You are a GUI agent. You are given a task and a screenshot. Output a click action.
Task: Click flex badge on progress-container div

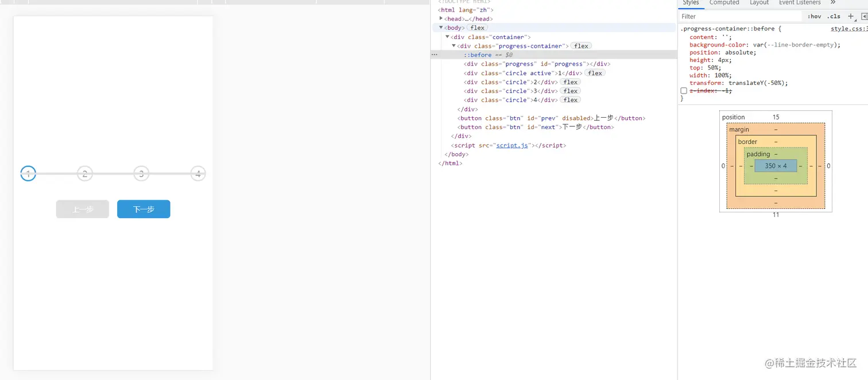point(581,46)
